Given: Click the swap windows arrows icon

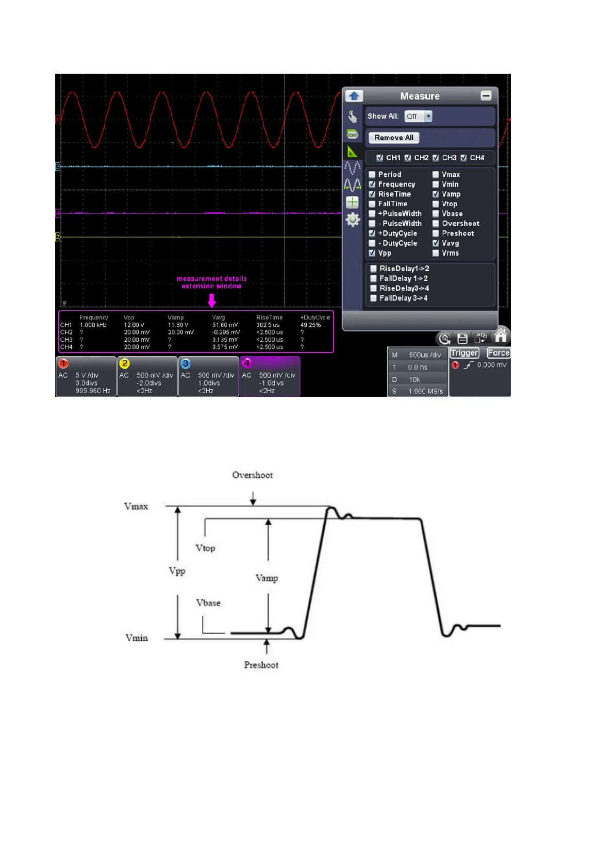Looking at the screenshot, I should (480, 338).
